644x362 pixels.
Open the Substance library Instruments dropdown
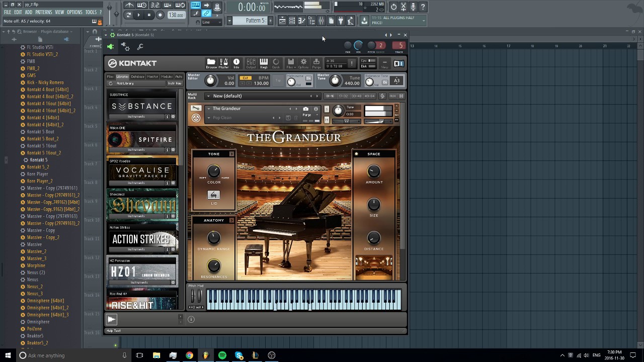pos(136,117)
